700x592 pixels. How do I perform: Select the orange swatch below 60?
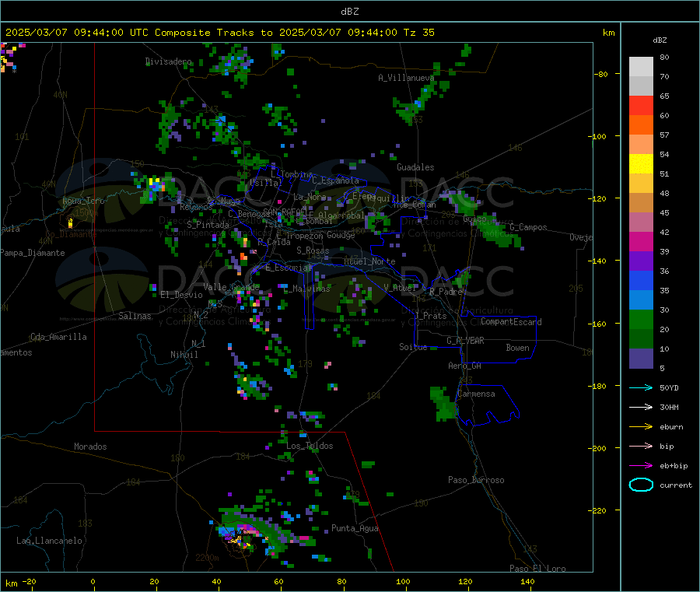641,125
